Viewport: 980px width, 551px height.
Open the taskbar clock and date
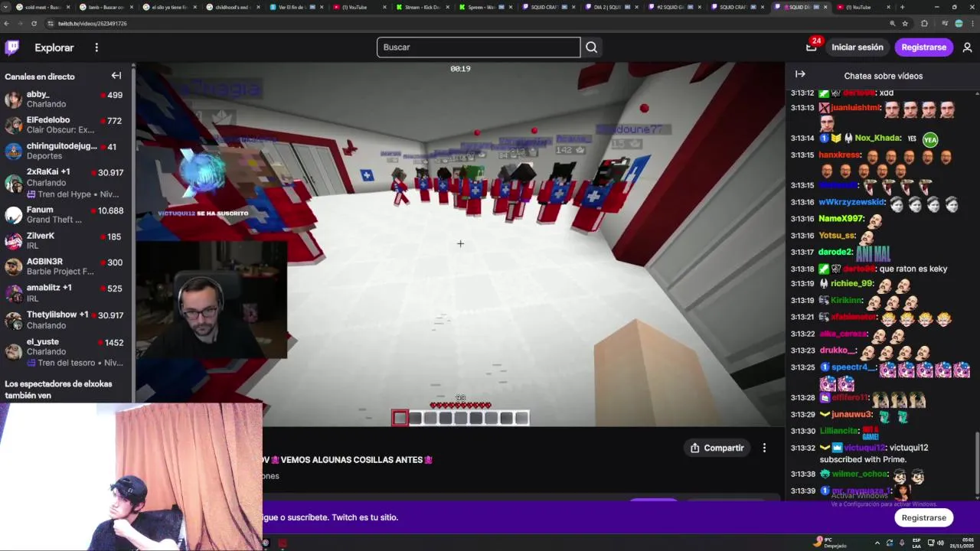tap(961, 543)
